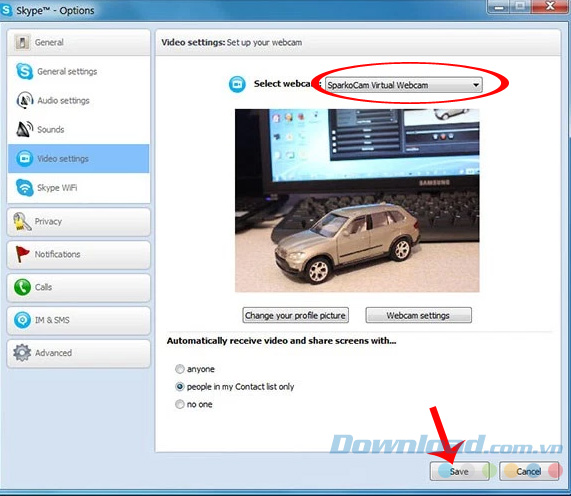Click the Skype logo in title bar
571x496 pixels.
click(6, 10)
